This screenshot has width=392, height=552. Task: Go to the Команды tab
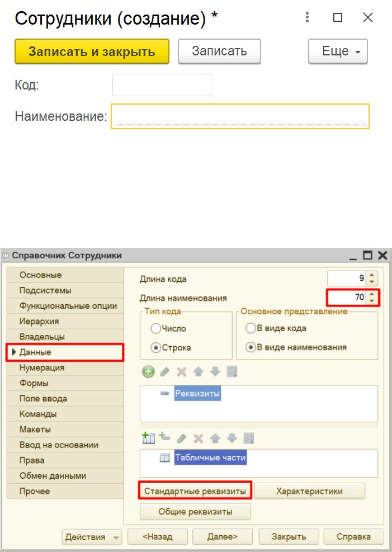coord(65,414)
